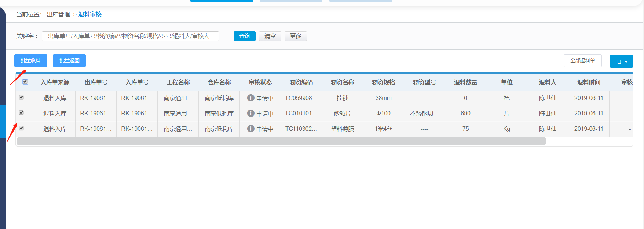Uncheck the checkbox for the 塑料薄膜 row
The height and width of the screenshot is (229, 644).
[x=21, y=128]
